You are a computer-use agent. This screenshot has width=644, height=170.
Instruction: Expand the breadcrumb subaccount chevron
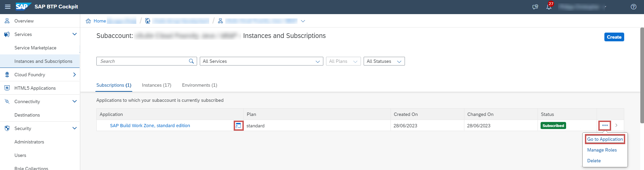[x=303, y=21]
